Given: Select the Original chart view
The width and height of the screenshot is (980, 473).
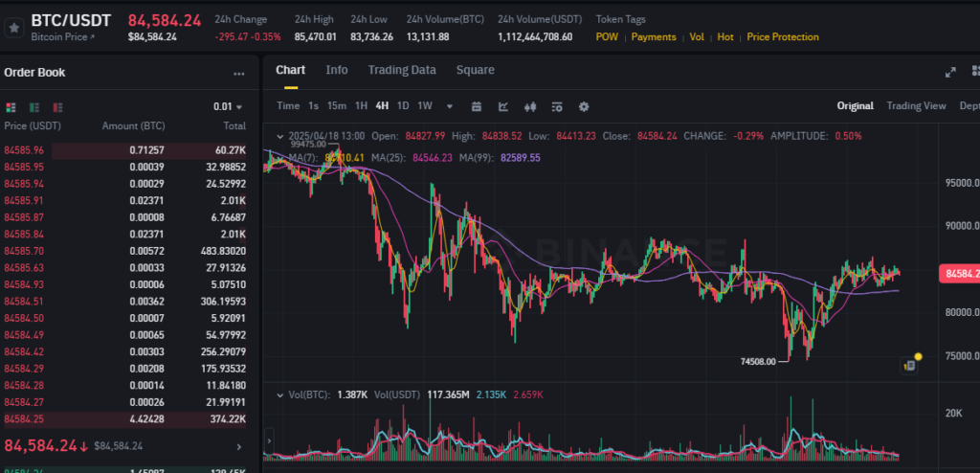Looking at the screenshot, I should tap(855, 105).
